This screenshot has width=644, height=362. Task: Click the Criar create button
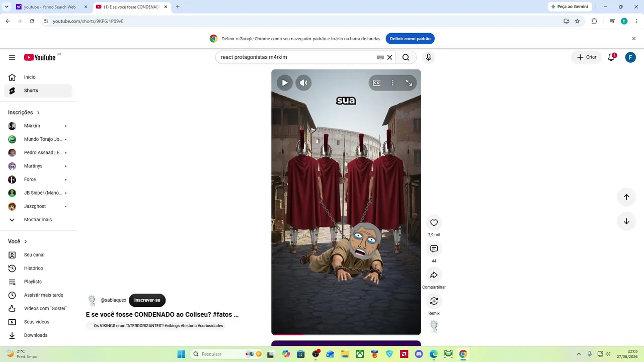pos(587,57)
